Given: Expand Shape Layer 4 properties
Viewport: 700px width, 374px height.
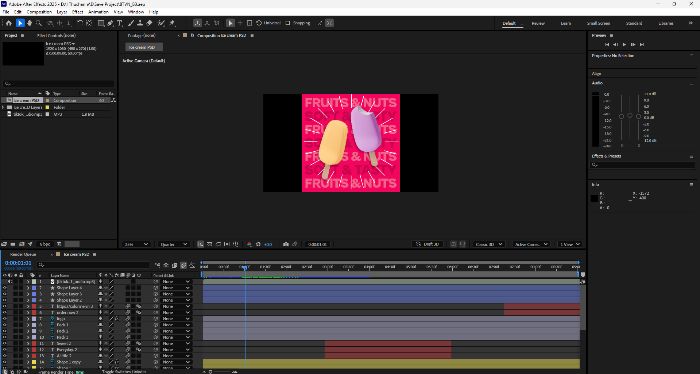Looking at the screenshot, I should tap(28, 288).
